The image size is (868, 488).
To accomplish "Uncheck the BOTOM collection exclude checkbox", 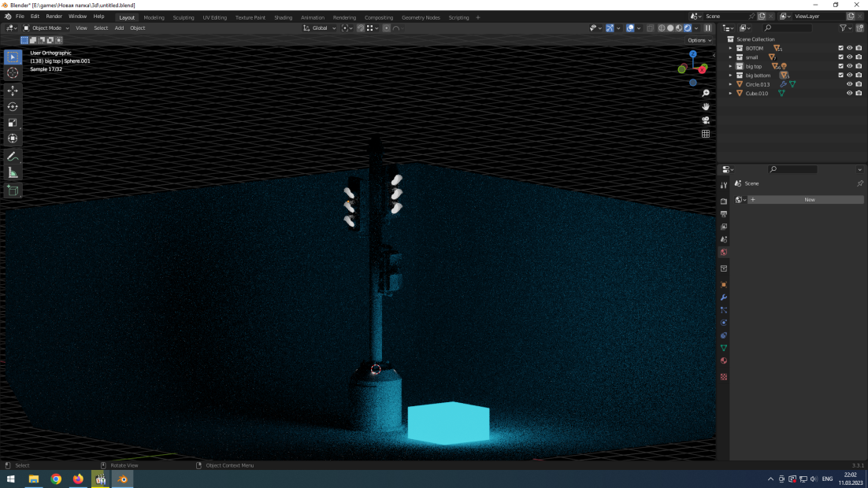I will (x=840, y=48).
